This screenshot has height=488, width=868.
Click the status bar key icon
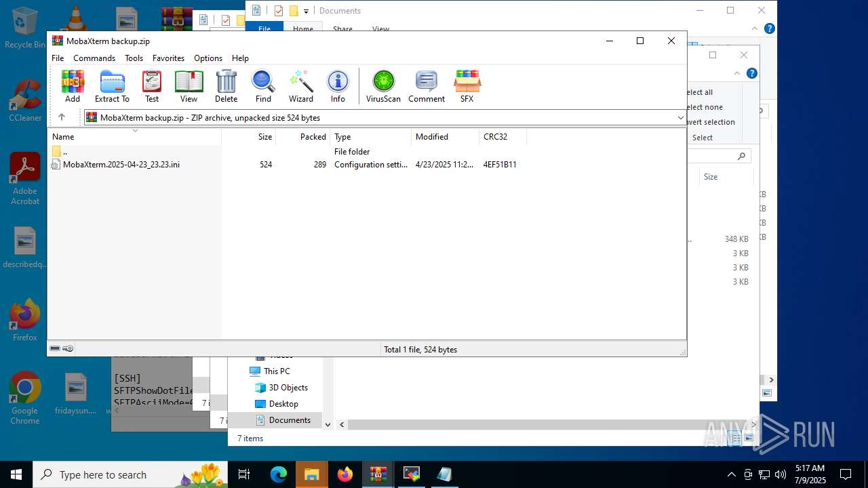pos(68,348)
